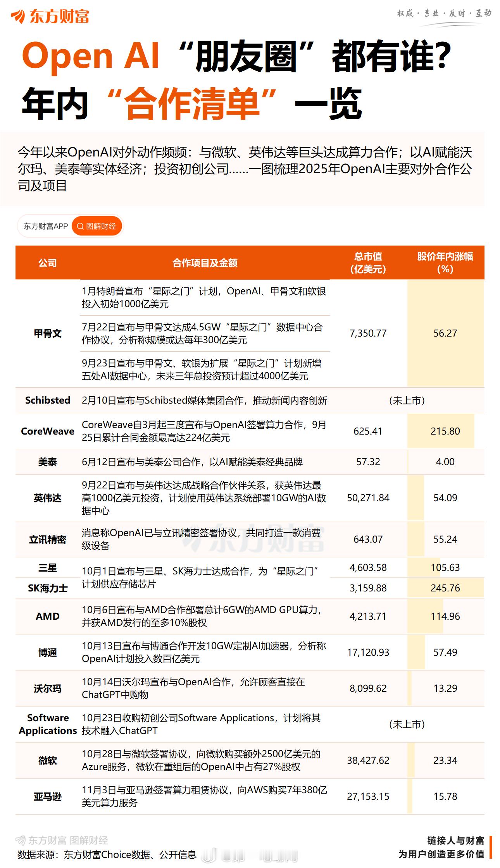Click market cap value 625.41
Screen dimensions: 500x868
[x=368, y=431]
